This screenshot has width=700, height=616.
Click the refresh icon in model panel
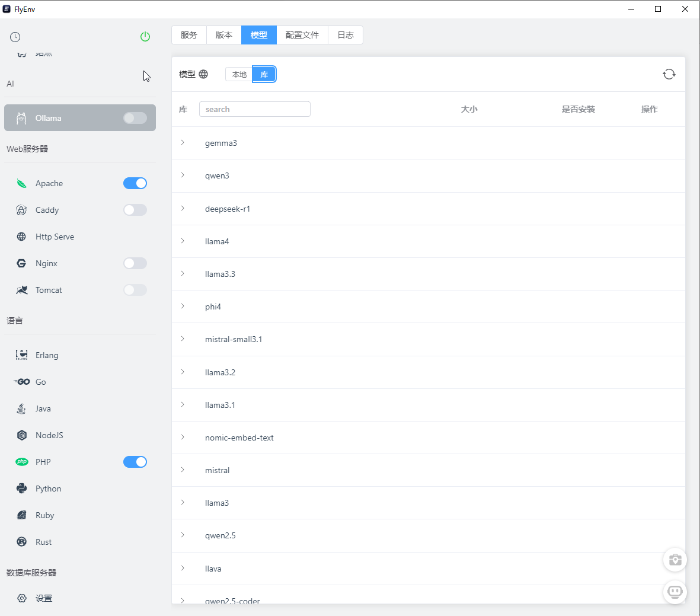[x=669, y=74]
